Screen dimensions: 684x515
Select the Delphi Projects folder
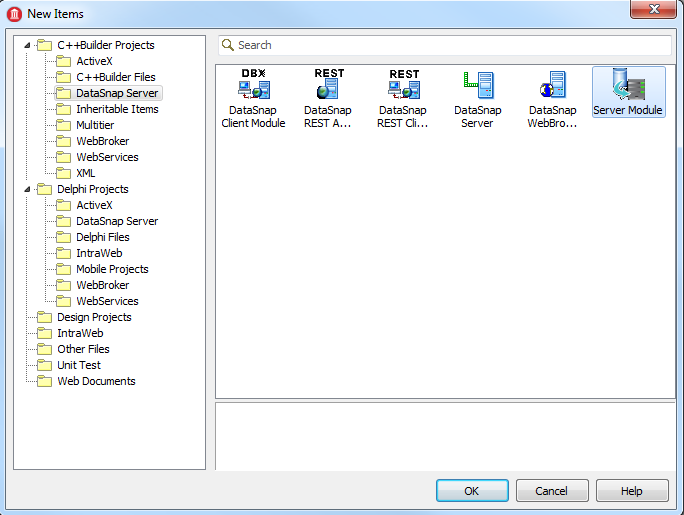(x=92, y=189)
